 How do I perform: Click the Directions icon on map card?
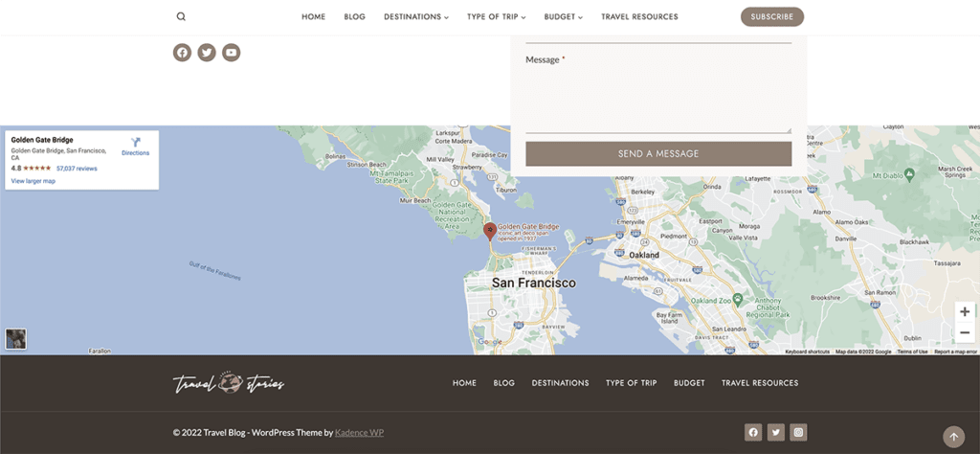[136, 145]
